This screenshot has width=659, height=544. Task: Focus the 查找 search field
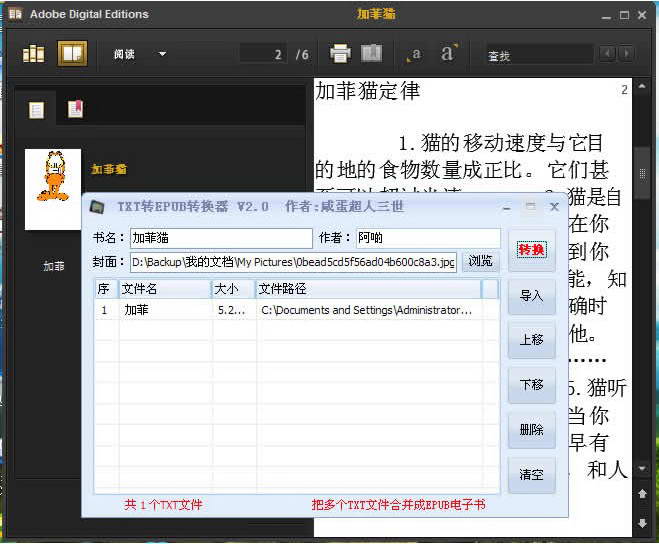[540, 55]
